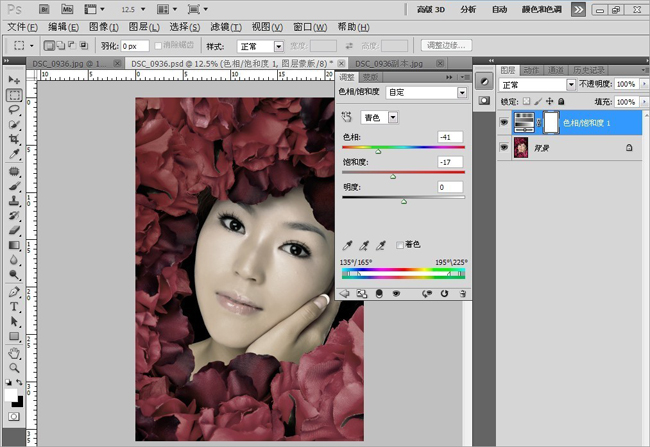Reset adjustment to defaults
650x447 pixels.
tap(444, 294)
